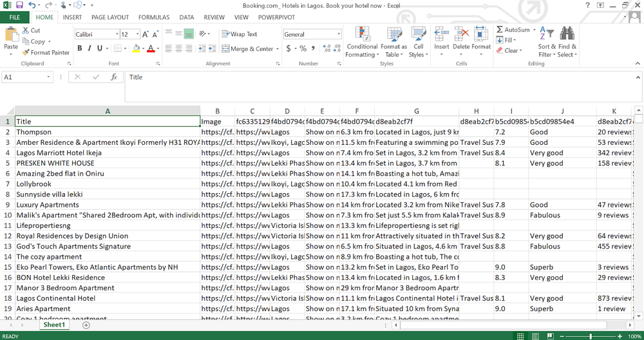The image size is (644, 340).
Task: Open font color dropdown arrow
Action: 158,48
